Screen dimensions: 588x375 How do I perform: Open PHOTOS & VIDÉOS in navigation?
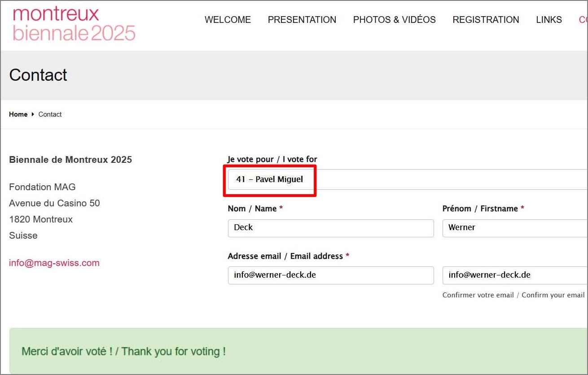[394, 20]
